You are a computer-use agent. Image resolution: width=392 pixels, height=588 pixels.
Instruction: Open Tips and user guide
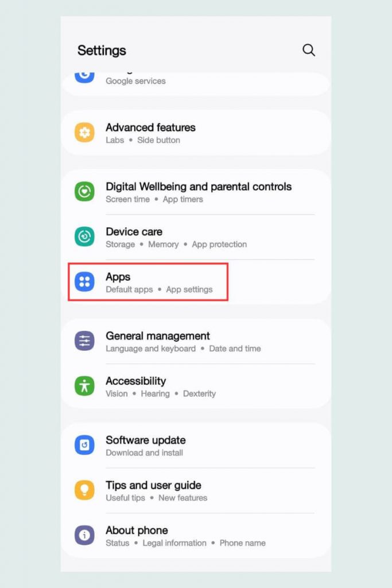tap(196, 490)
